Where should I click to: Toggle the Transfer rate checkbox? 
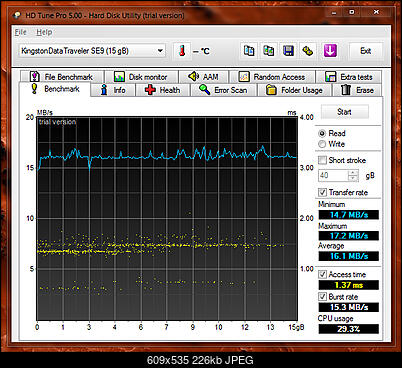[322, 192]
